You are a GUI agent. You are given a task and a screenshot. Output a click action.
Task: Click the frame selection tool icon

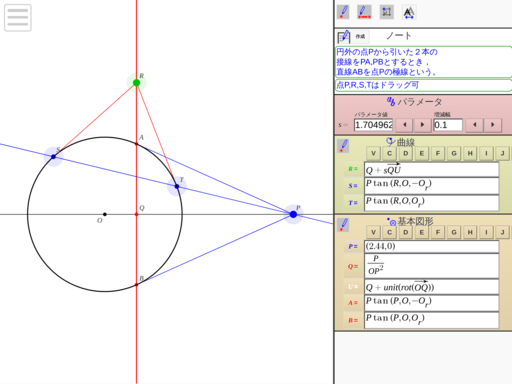point(387,12)
